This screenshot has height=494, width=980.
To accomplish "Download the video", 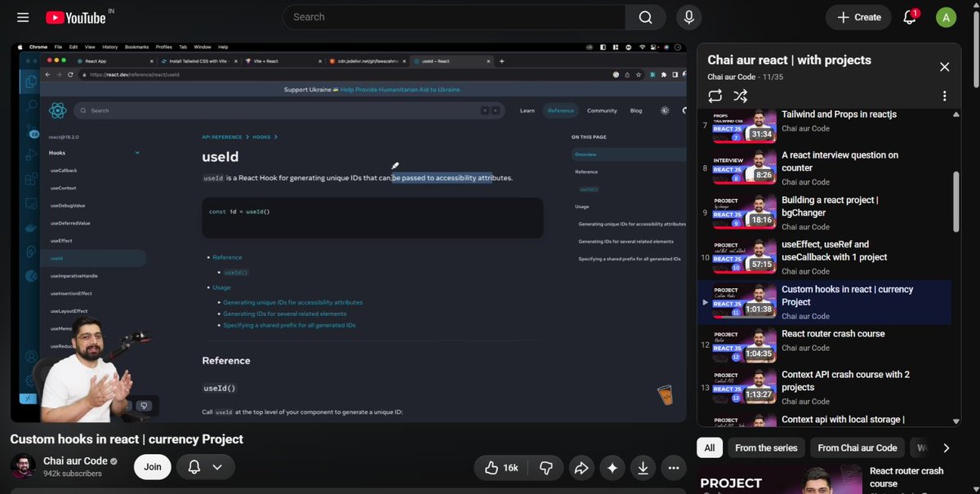I will coord(644,468).
